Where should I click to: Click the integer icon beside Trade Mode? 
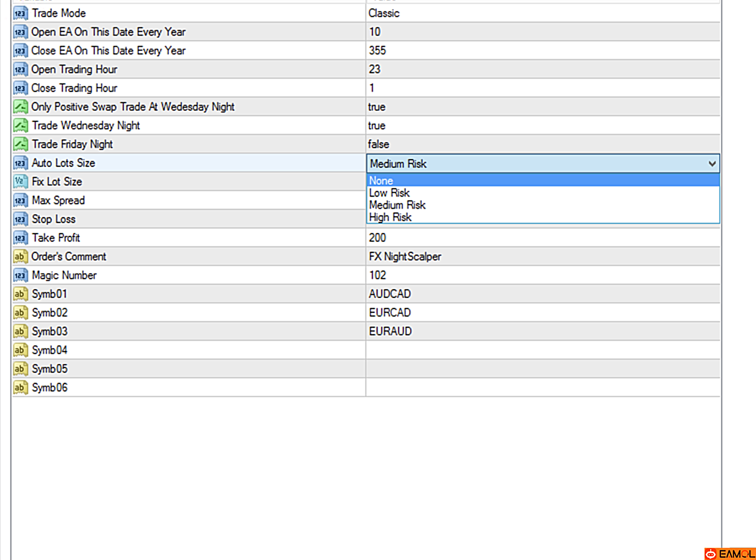coord(20,13)
